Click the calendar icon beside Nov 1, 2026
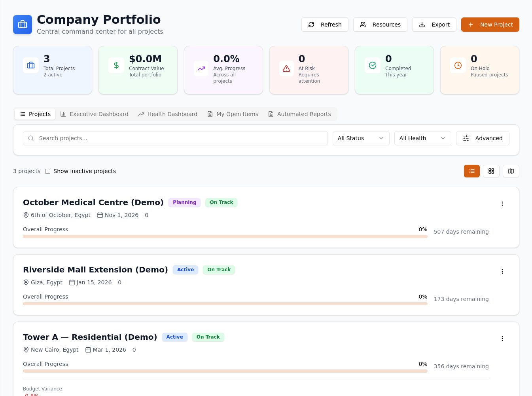 click(x=100, y=215)
